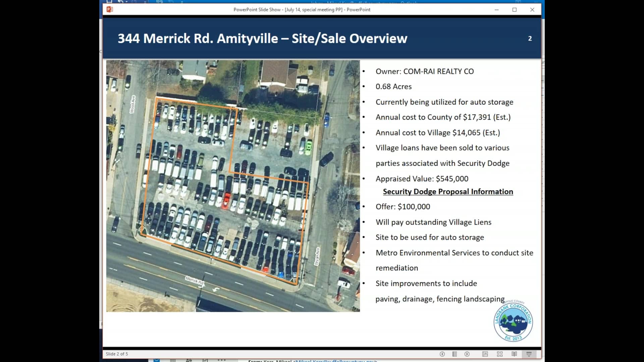This screenshot has height=362, width=644.
Task: Minimize the PowerPoint Slide Show window
Action: point(497,10)
